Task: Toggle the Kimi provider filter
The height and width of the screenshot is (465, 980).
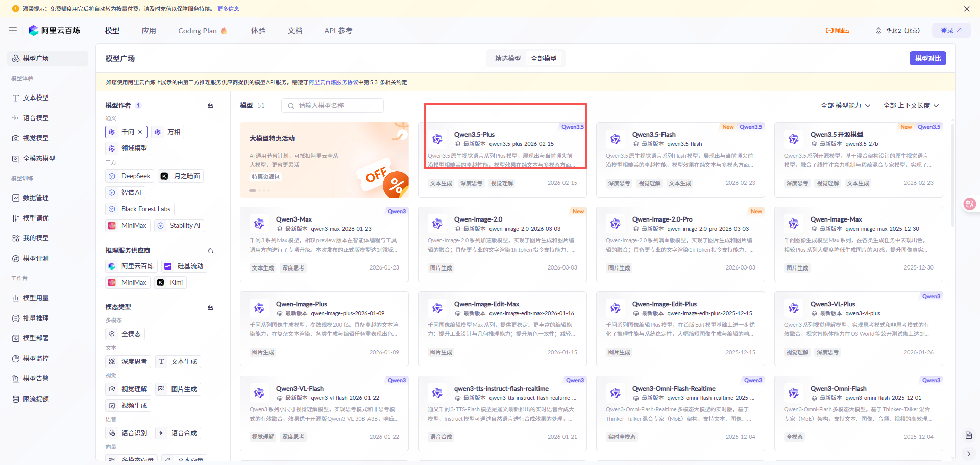Action: (x=170, y=282)
